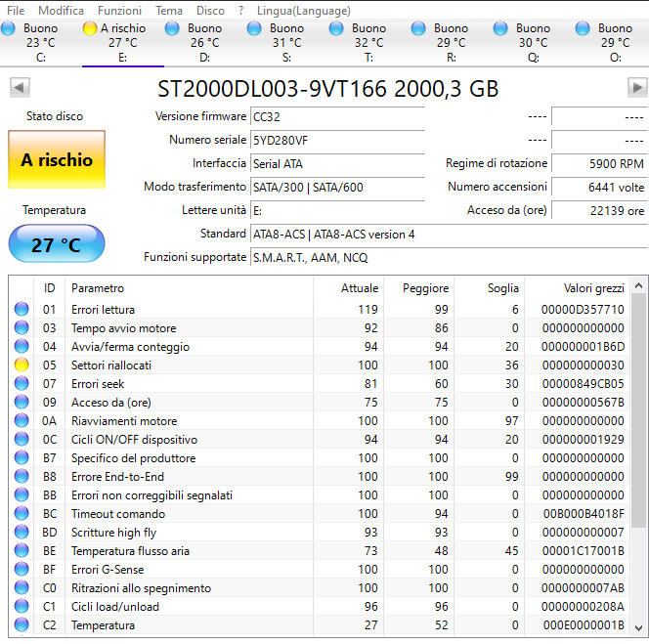Click the Peggiore column header
The image size is (649, 644).
coord(419,287)
